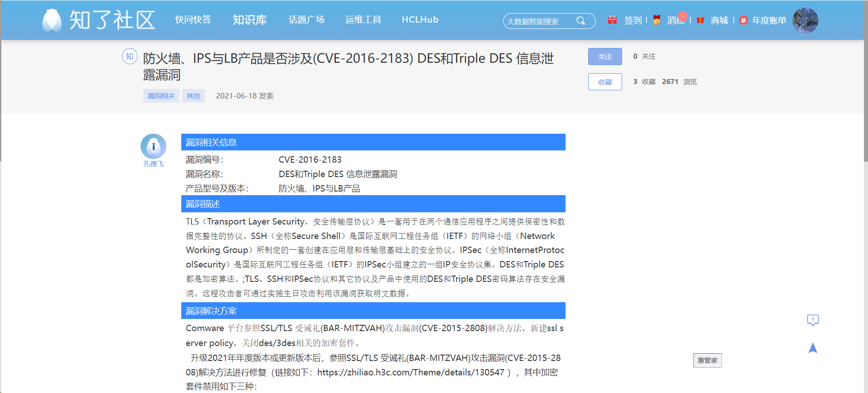Click the 年度账单 red icon

click(x=743, y=20)
